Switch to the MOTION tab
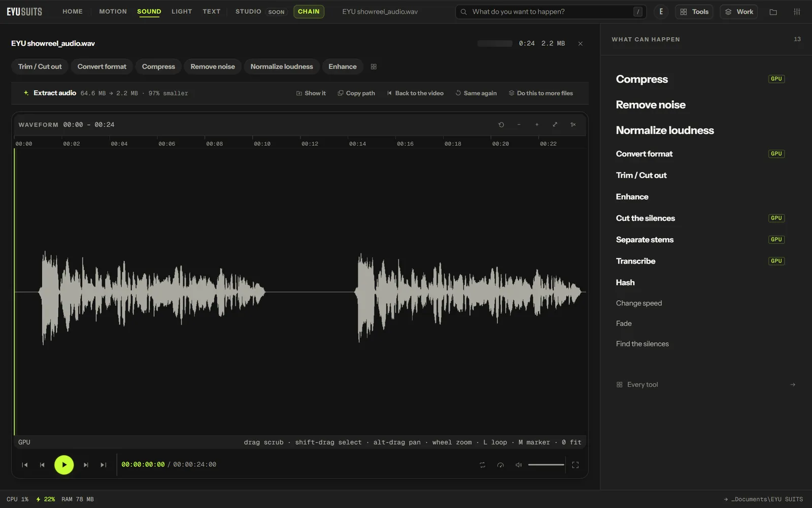The height and width of the screenshot is (508, 812). (113, 11)
